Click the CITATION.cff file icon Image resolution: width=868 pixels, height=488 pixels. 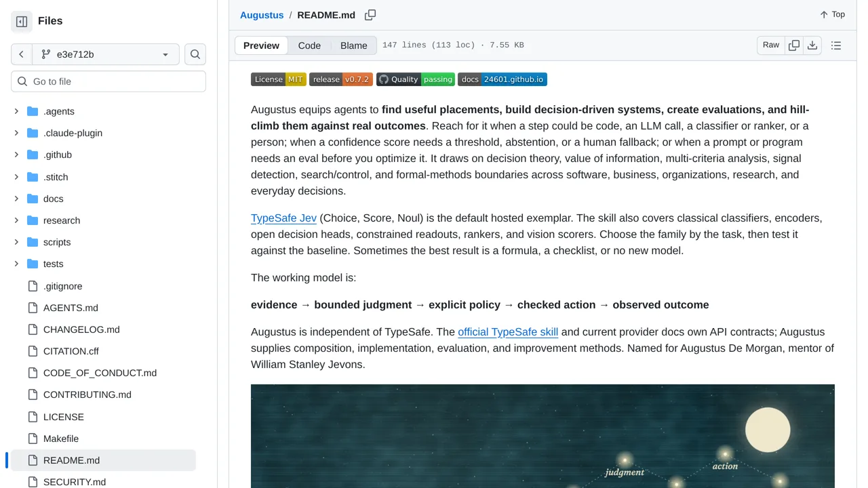(x=33, y=351)
